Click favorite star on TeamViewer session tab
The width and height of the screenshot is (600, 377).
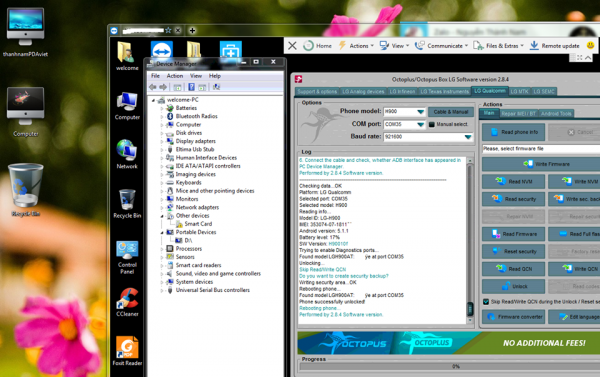[168, 30]
